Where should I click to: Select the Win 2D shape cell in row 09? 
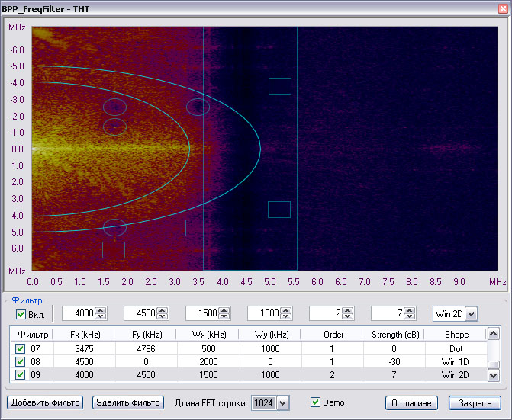(x=456, y=375)
